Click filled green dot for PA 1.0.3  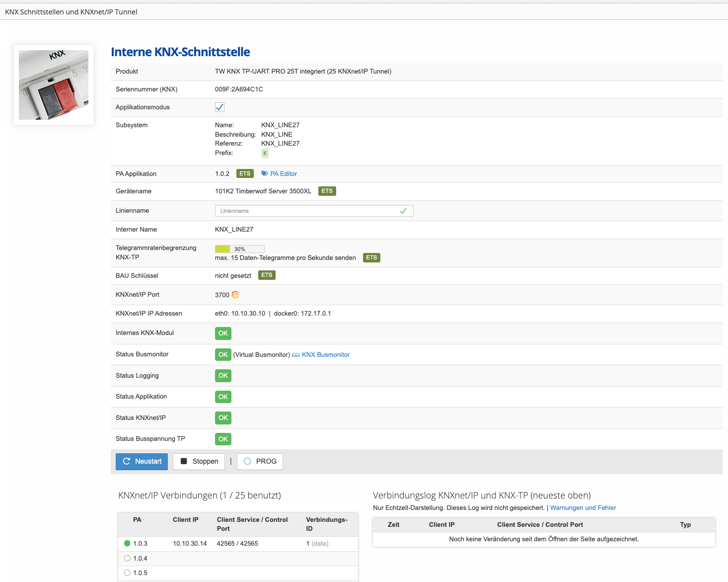click(127, 543)
